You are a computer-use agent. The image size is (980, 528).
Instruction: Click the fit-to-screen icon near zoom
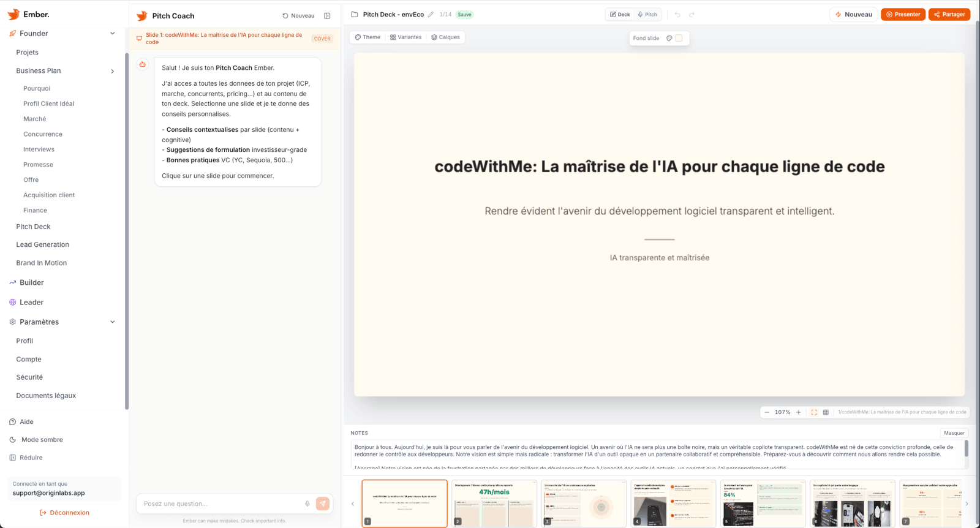pos(814,412)
